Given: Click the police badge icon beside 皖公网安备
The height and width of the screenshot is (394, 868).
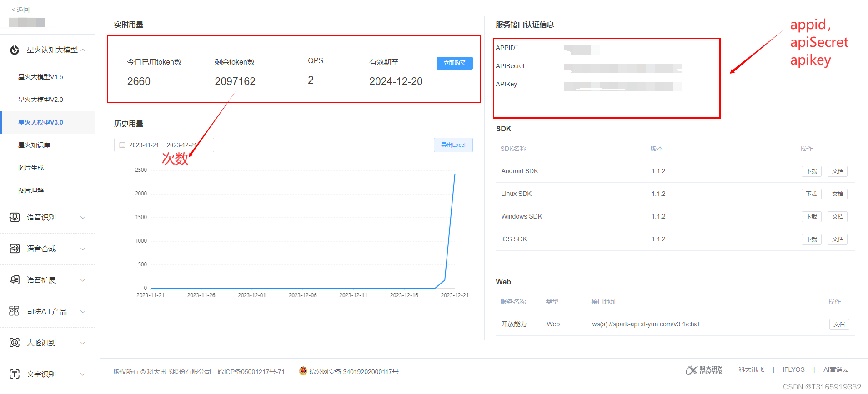Looking at the screenshot, I should click(x=303, y=371).
